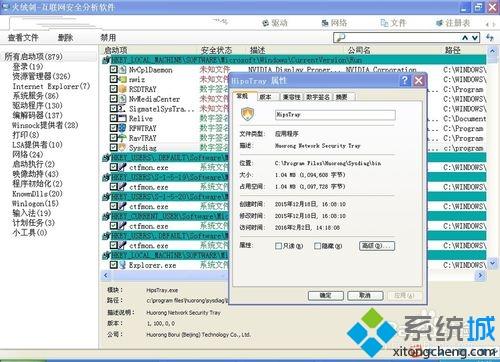Click the HipsTray shield icon in properties
The width and height of the screenshot is (500, 362).
tap(247, 114)
